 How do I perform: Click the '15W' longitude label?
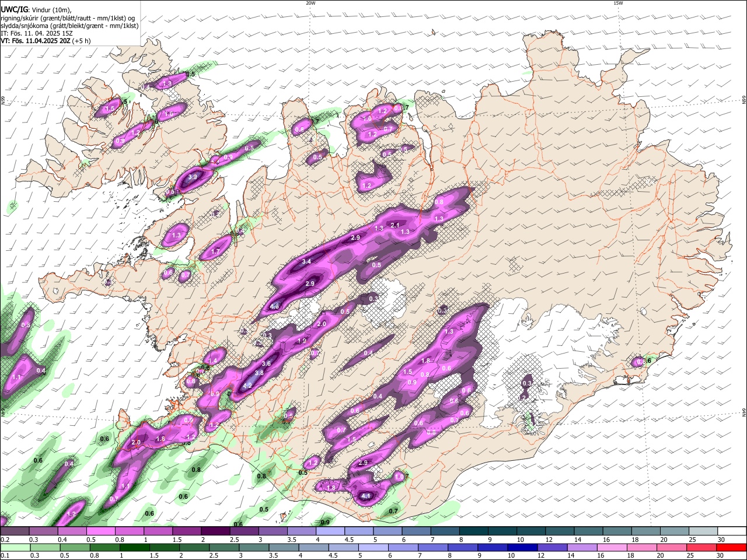coord(618,3)
